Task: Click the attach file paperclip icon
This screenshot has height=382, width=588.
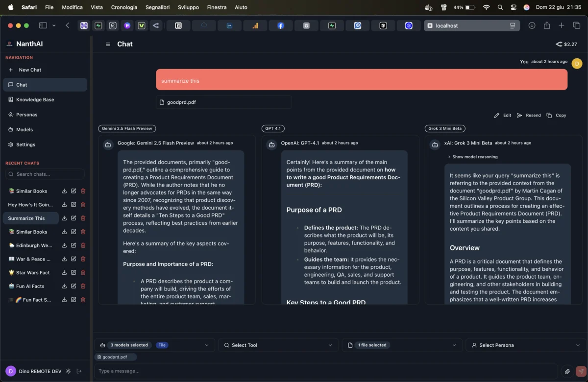Action: pyautogui.click(x=567, y=371)
